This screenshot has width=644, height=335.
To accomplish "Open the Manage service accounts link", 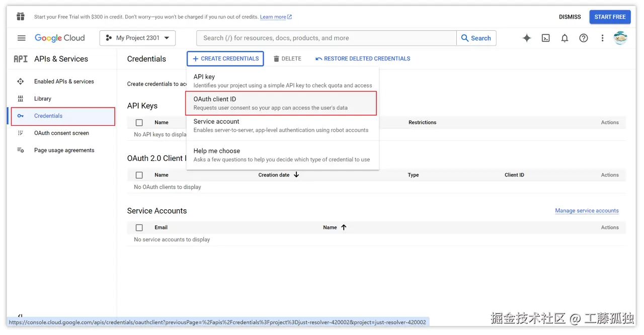I will 587,210.
